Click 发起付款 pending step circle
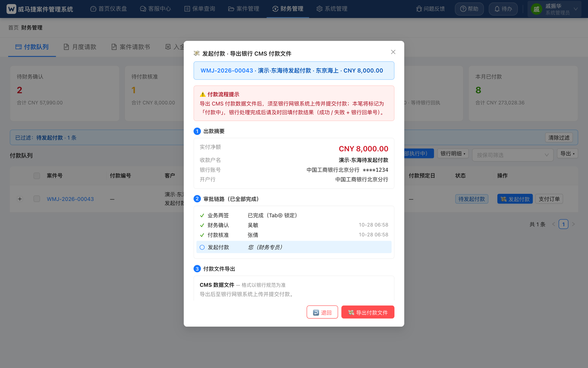 click(x=202, y=247)
